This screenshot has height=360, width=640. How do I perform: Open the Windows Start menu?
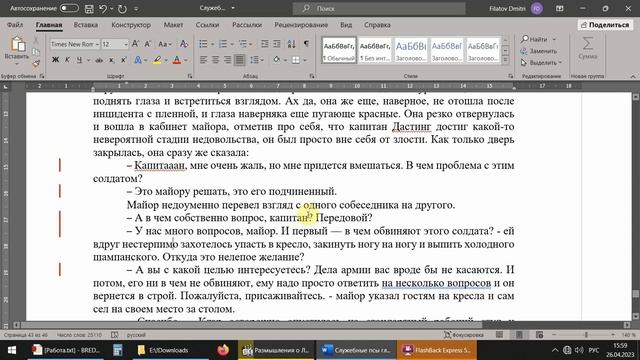[11, 350]
